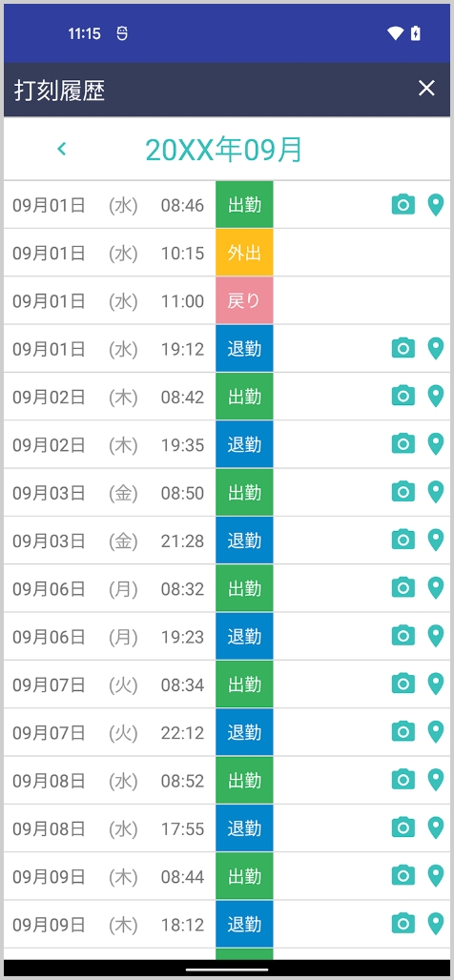The width and height of the screenshot is (454, 980).
Task: Open the 09月07日 (火) 08:34 record row
Action: (227, 684)
